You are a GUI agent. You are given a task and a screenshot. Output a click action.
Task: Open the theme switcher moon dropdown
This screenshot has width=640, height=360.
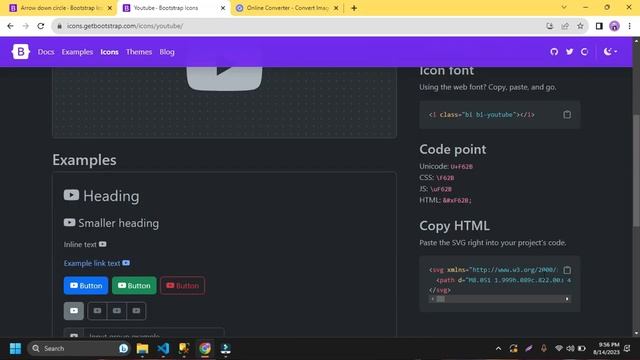610,52
